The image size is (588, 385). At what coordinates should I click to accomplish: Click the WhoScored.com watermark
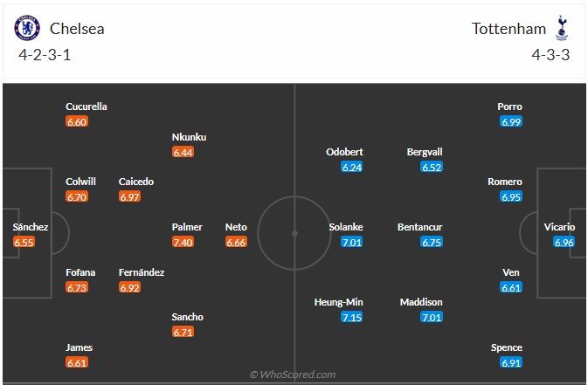(293, 375)
